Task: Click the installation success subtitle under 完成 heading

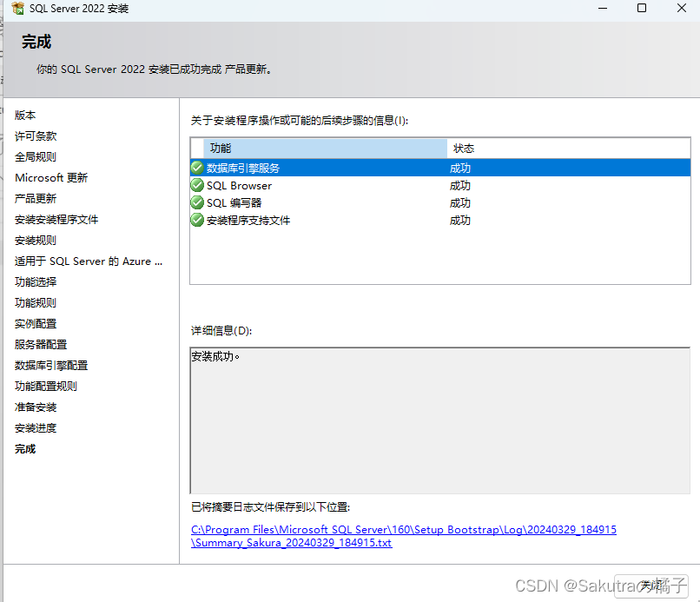Action: (x=155, y=69)
